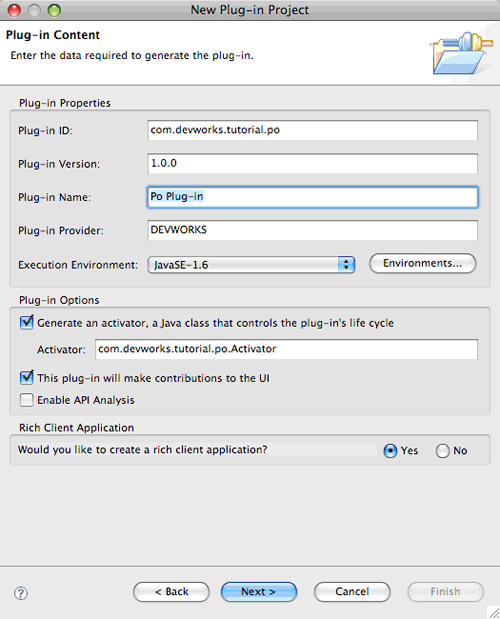This screenshot has height=619, width=500.
Task: Click "Would you like to create a rich client application?"
Action: point(143,450)
